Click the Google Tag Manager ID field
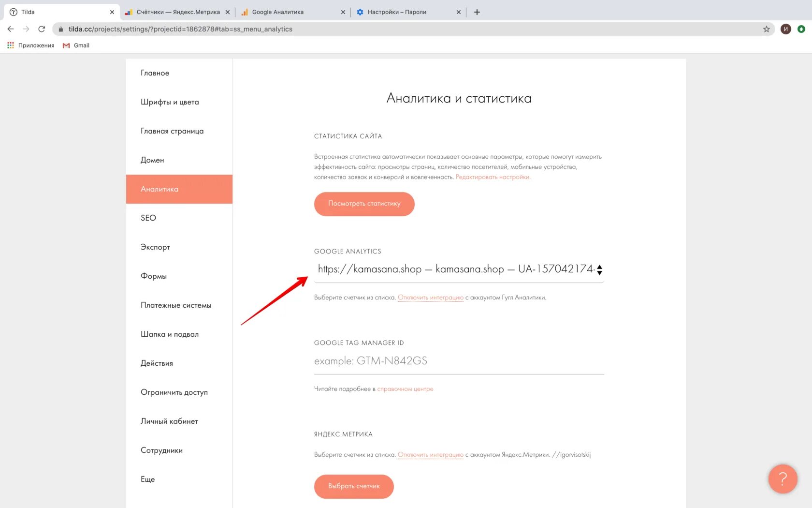The width and height of the screenshot is (812, 508). click(x=459, y=361)
